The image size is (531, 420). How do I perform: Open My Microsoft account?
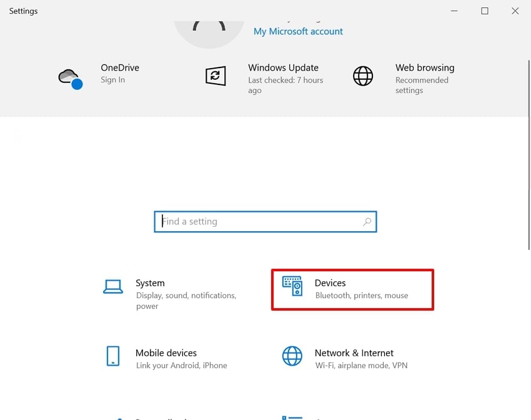pyautogui.click(x=298, y=31)
